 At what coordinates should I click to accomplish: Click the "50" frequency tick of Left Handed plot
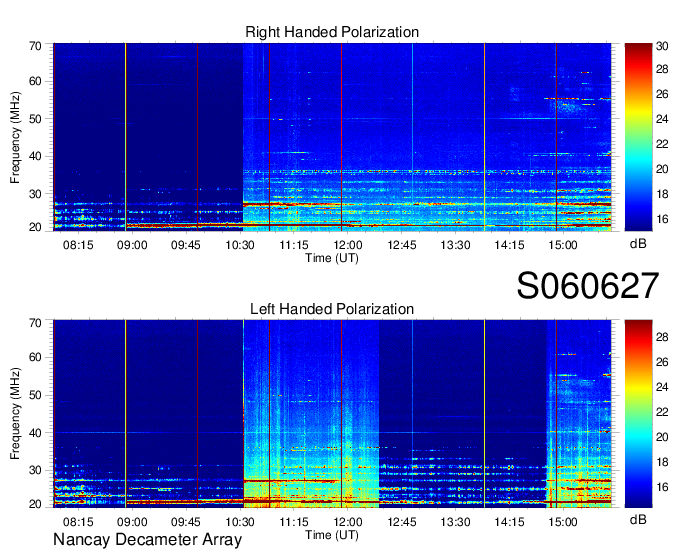click(35, 395)
